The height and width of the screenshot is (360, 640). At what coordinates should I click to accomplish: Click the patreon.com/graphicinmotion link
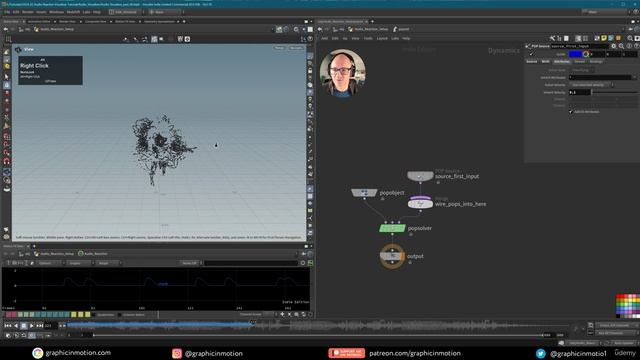click(415, 353)
